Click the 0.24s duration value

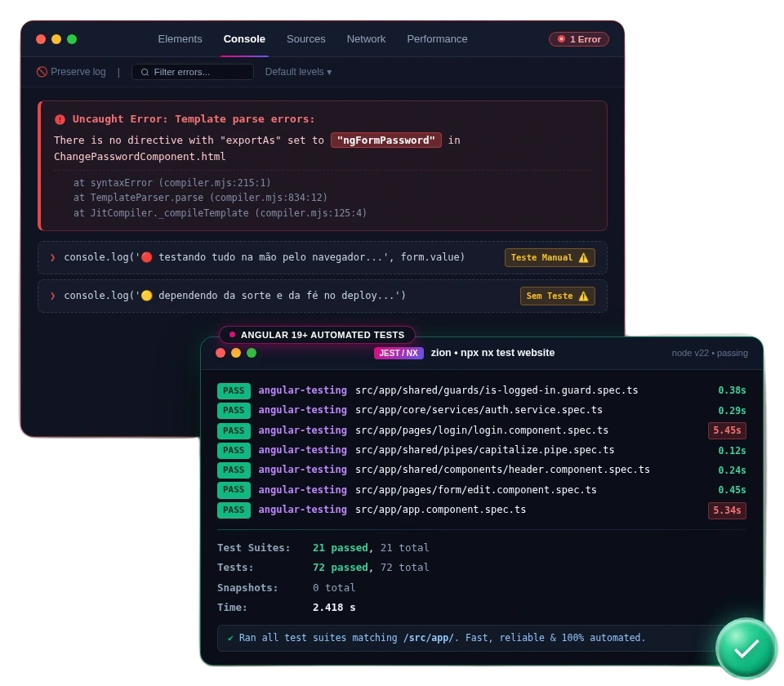[732, 470]
